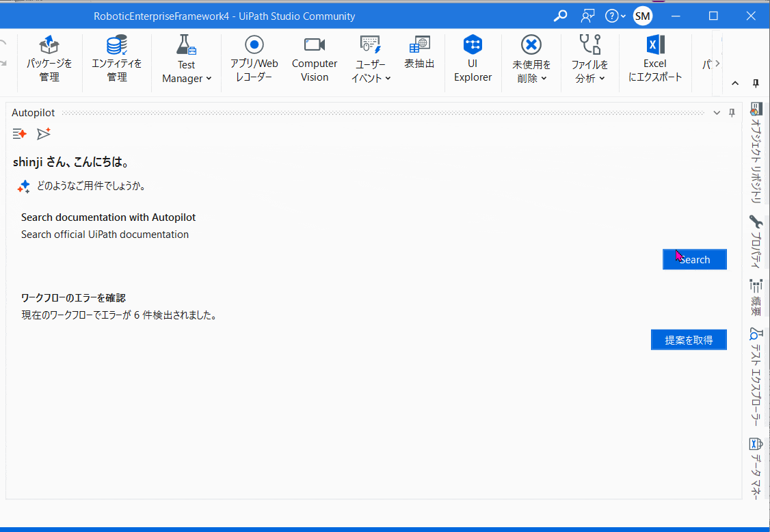Open the search magnifier in title bar
Image resolution: width=770 pixels, height=532 pixels.
click(x=560, y=16)
